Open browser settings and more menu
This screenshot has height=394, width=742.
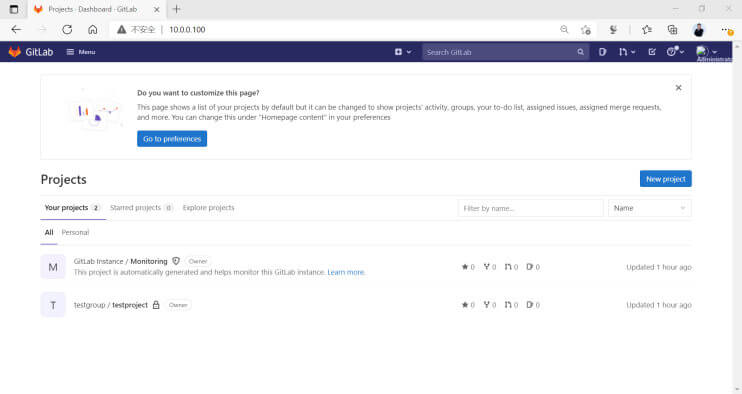coord(726,30)
